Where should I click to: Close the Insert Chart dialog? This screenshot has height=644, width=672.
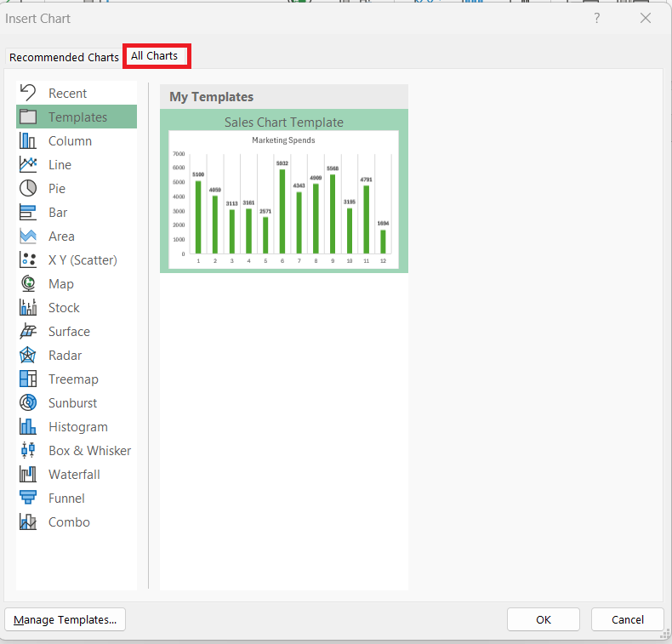(x=646, y=18)
